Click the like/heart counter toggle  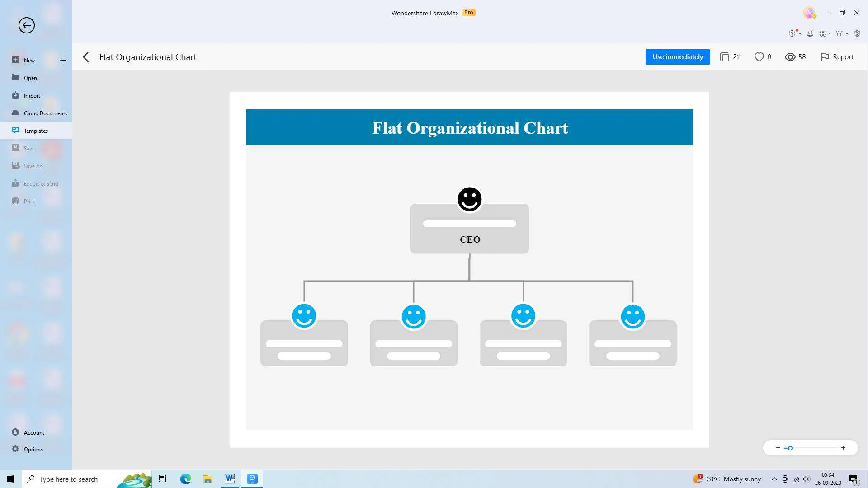(x=763, y=56)
